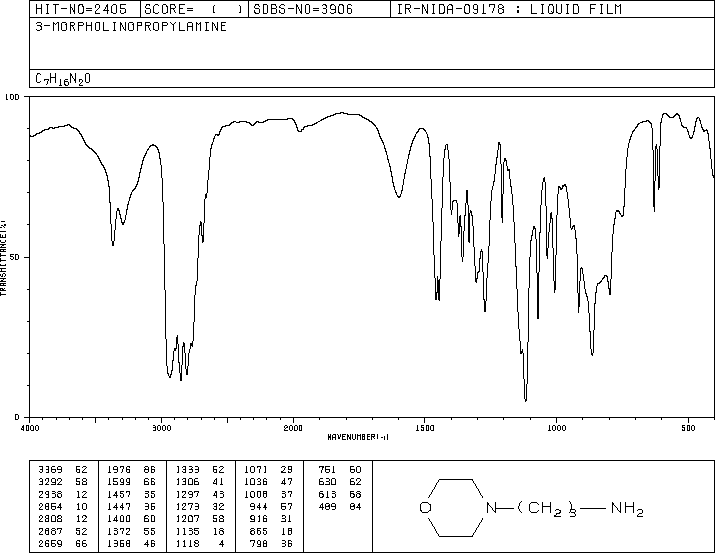Click the 2000 tick label on x-axis
715x553 pixels.
coord(293,428)
